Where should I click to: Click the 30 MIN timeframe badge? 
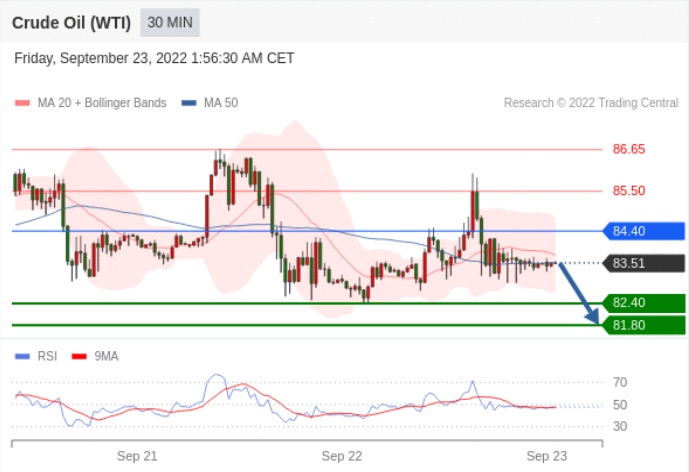click(170, 22)
